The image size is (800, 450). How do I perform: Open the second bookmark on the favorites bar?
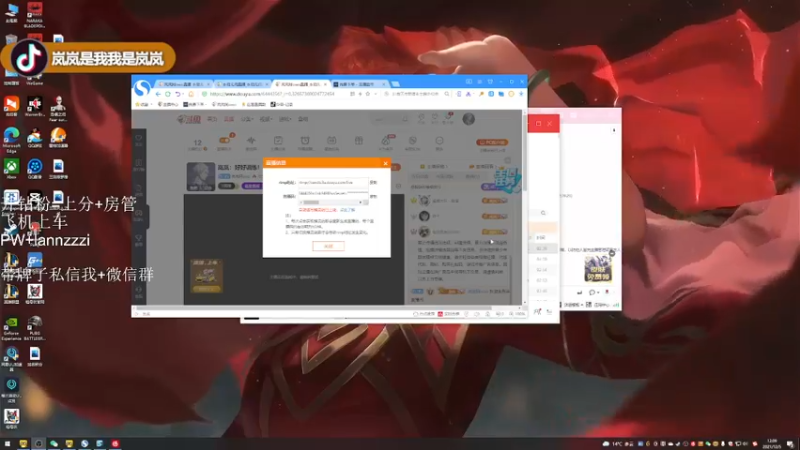pos(167,105)
